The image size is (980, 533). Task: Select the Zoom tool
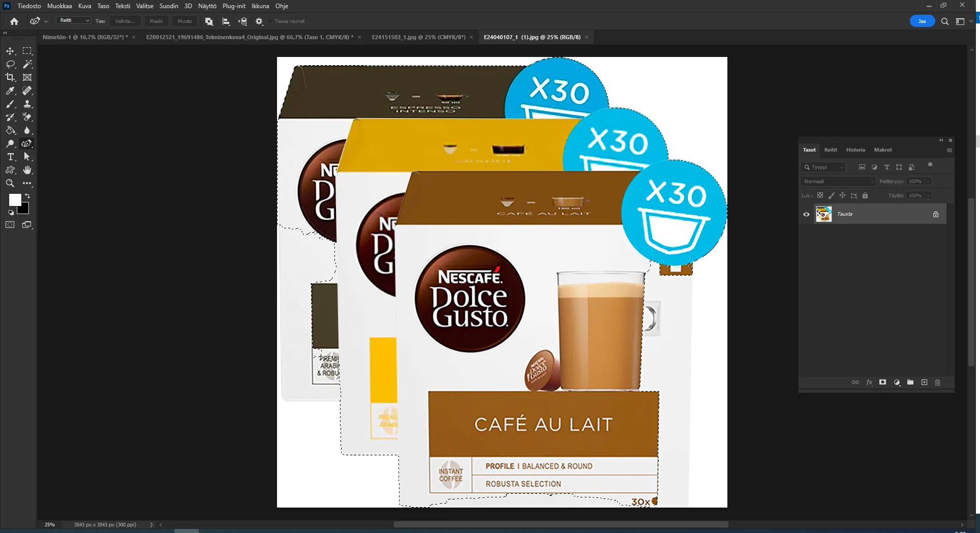point(10,183)
